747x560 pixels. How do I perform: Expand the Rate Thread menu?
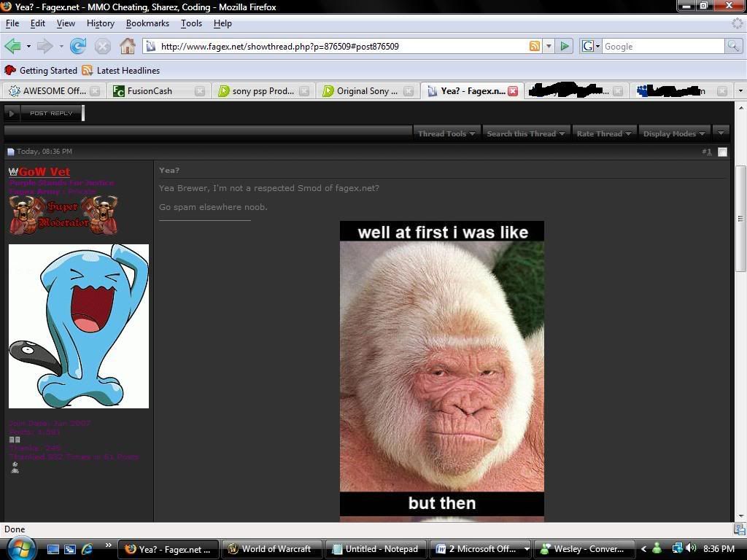603,134
